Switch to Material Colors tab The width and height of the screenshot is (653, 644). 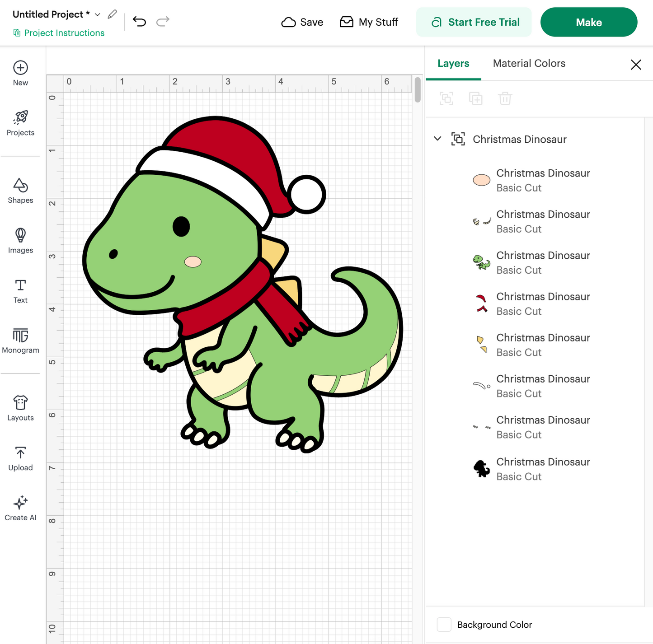(529, 63)
